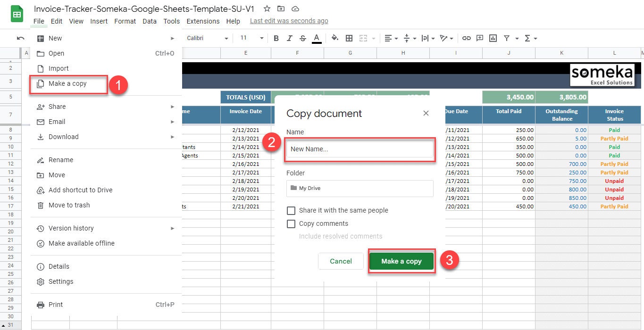Click the My Drive folder selector
The width and height of the screenshot is (644, 330).
pos(360,188)
